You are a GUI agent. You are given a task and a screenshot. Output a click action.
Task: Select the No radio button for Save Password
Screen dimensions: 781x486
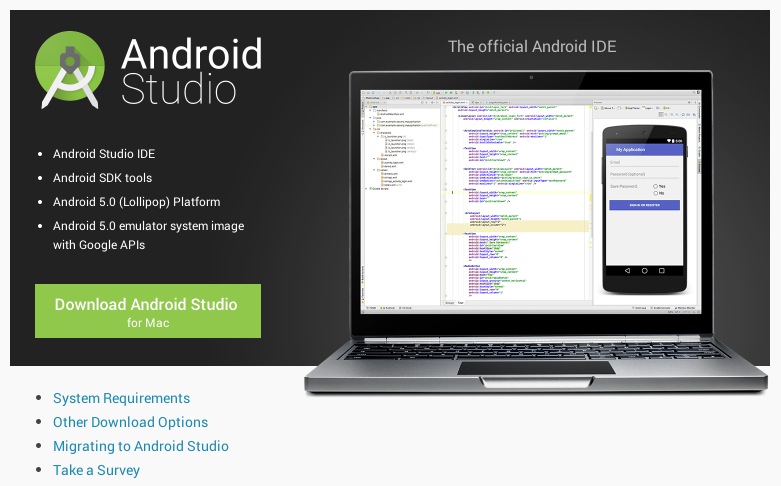(x=655, y=193)
